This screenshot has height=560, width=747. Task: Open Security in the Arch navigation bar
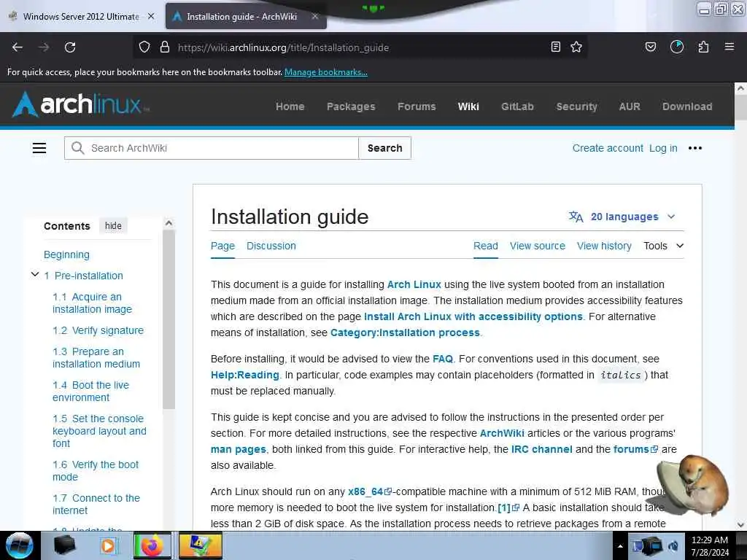[x=576, y=106]
